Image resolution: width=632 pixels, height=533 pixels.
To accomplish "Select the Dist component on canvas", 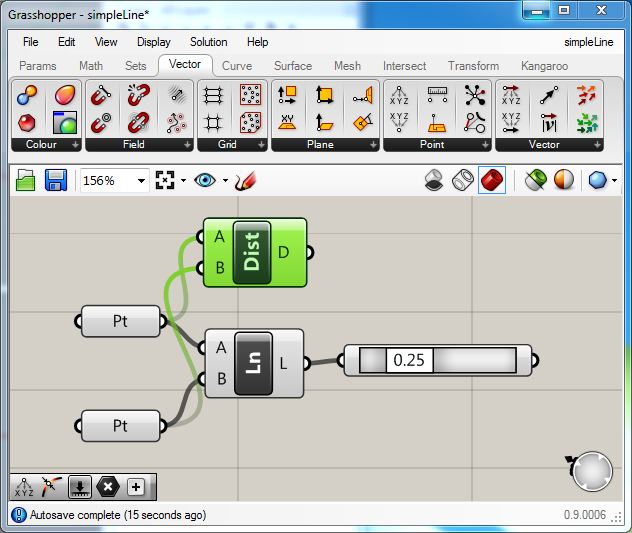I will pos(252,252).
